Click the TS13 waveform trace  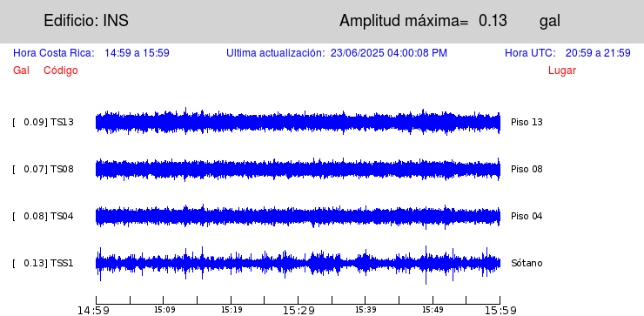pos(298,122)
